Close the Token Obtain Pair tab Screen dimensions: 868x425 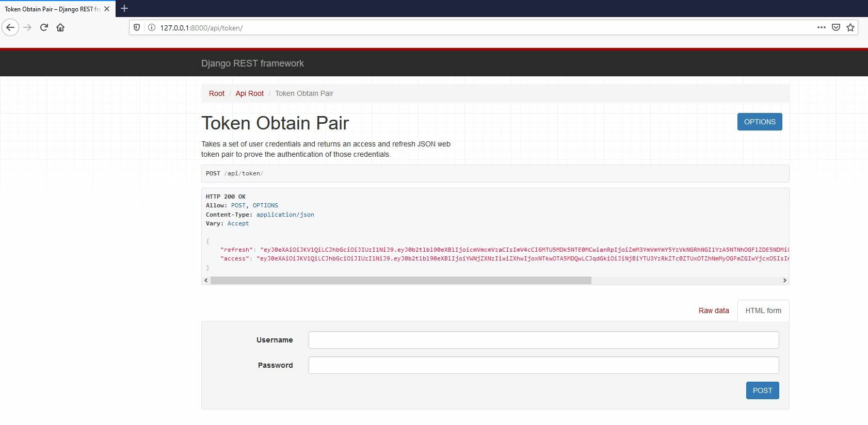pyautogui.click(x=107, y=9)
